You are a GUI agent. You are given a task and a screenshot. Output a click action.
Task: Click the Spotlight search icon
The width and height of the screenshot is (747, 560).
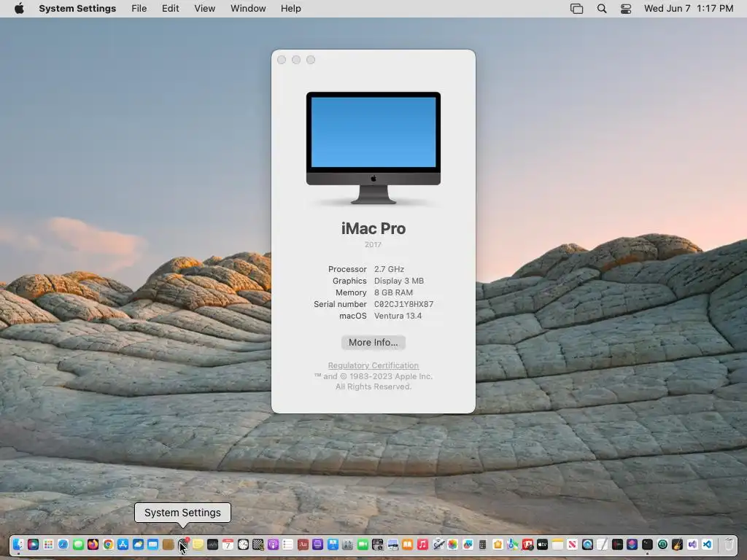point(602,9)
